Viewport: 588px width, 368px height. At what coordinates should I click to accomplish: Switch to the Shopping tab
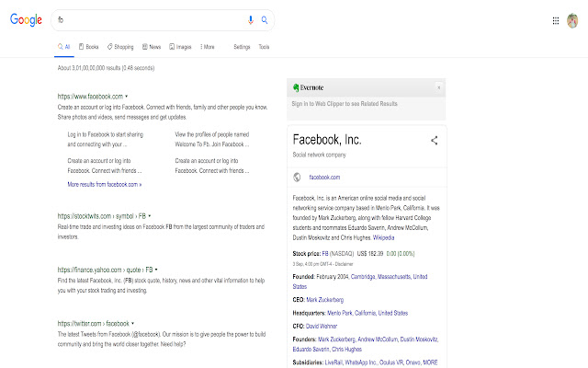click(120, 47)
